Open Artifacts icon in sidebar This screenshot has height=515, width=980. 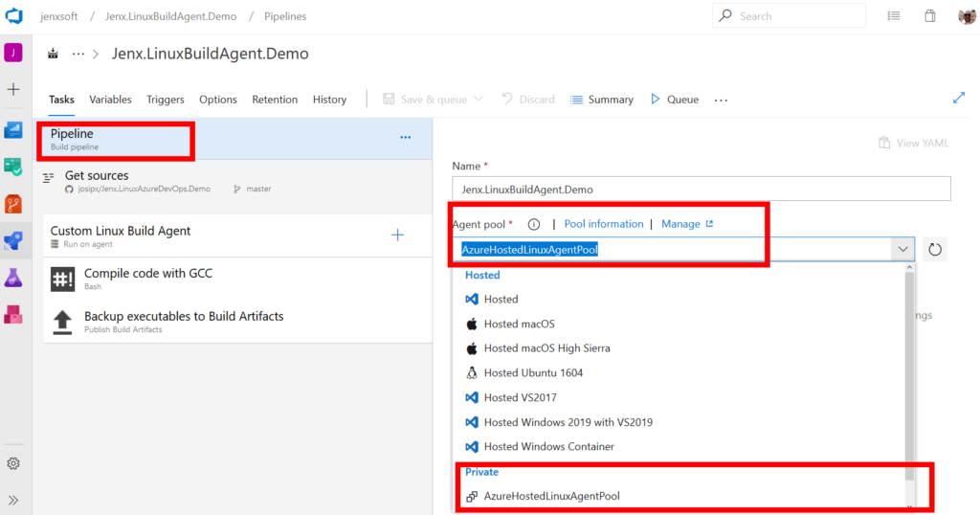13,314
